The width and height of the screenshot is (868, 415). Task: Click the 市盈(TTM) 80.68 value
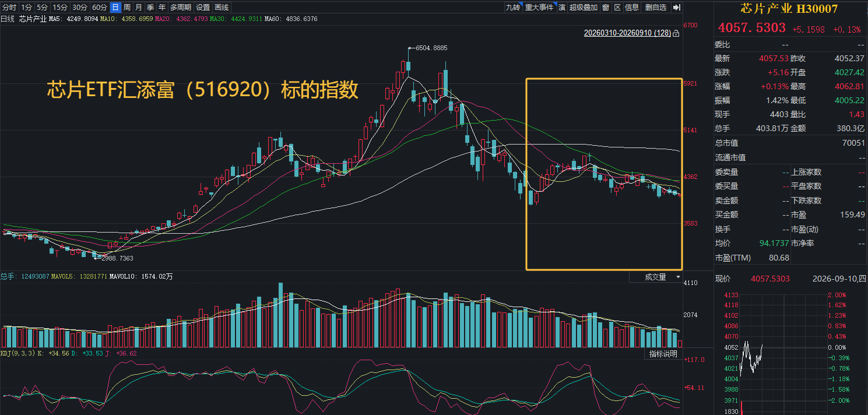pyautogui.click(x=779, y=258)
